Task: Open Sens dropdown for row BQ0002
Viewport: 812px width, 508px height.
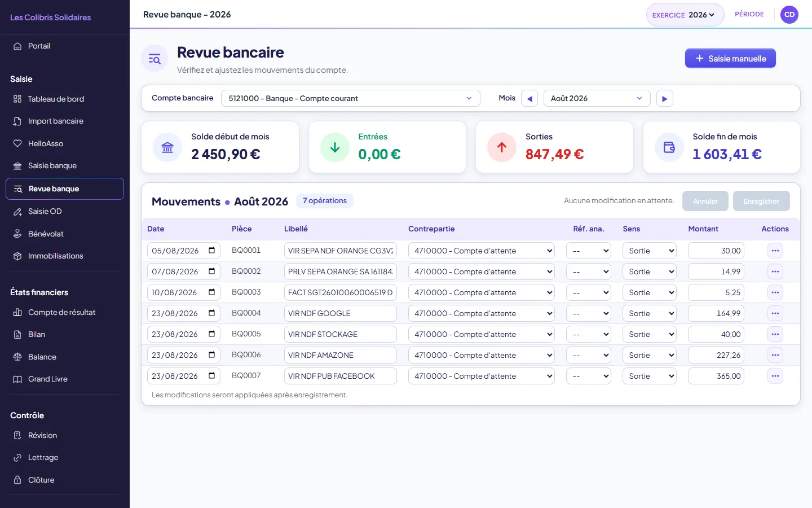Action: pyautogui.click(x=650, y=271)
